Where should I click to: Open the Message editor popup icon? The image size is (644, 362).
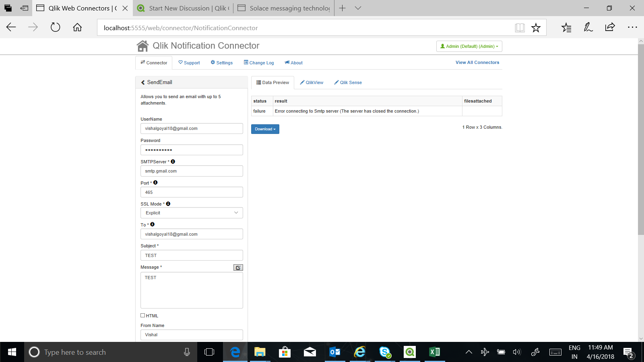pyautogui.click(x=238, y=267)
